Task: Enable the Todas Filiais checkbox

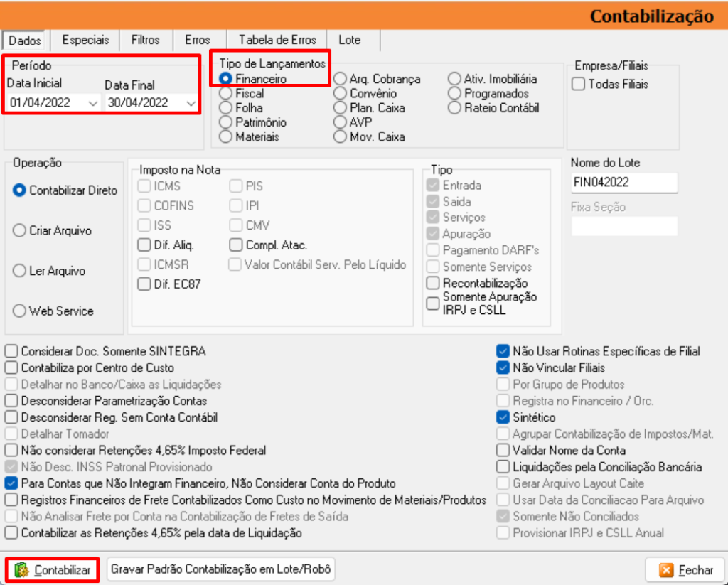Action: tap(579, 85)
